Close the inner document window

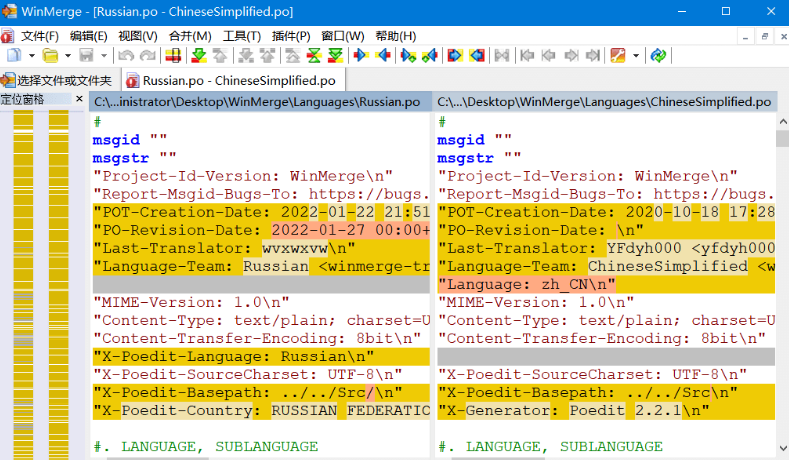783,37
